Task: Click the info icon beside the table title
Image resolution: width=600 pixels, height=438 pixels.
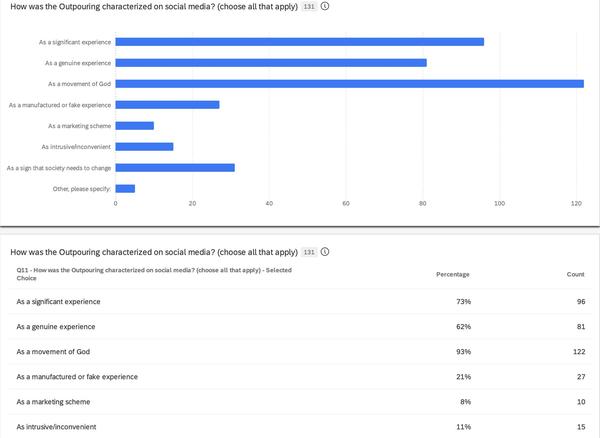Action: [x=326, y=252]
